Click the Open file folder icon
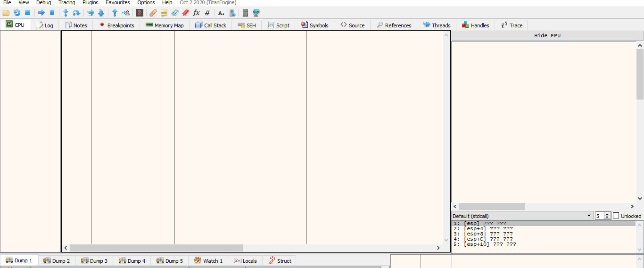 click(6, 13)
